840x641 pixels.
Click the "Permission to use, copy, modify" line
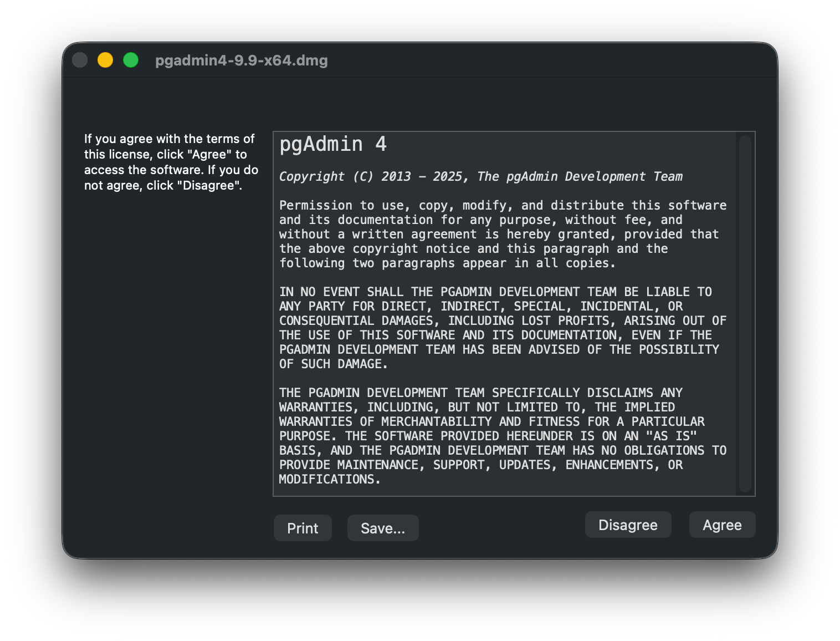pos(503,205)
